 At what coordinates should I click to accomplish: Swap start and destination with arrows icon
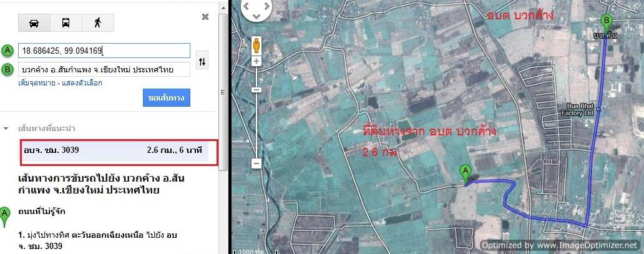[x=202, y=61]
